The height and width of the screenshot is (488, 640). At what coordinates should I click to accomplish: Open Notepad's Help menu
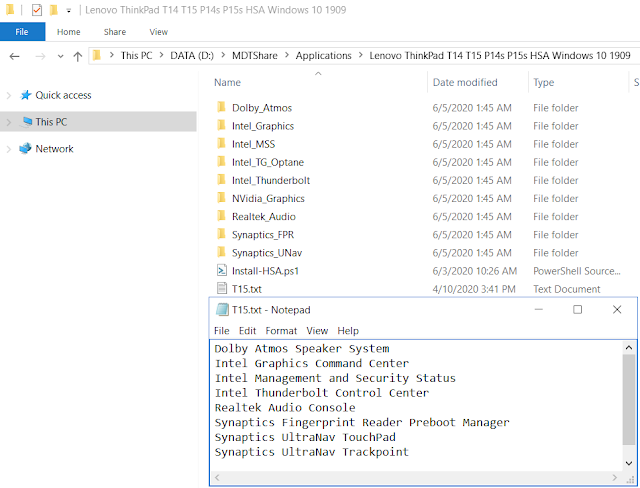(x=348, y=331)
